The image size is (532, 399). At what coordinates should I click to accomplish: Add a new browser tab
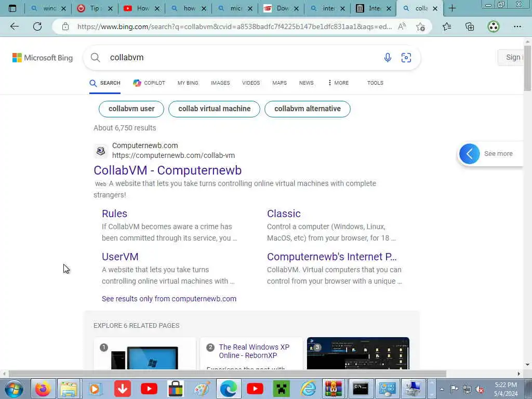pyautogui.click(x=453, y=8)
